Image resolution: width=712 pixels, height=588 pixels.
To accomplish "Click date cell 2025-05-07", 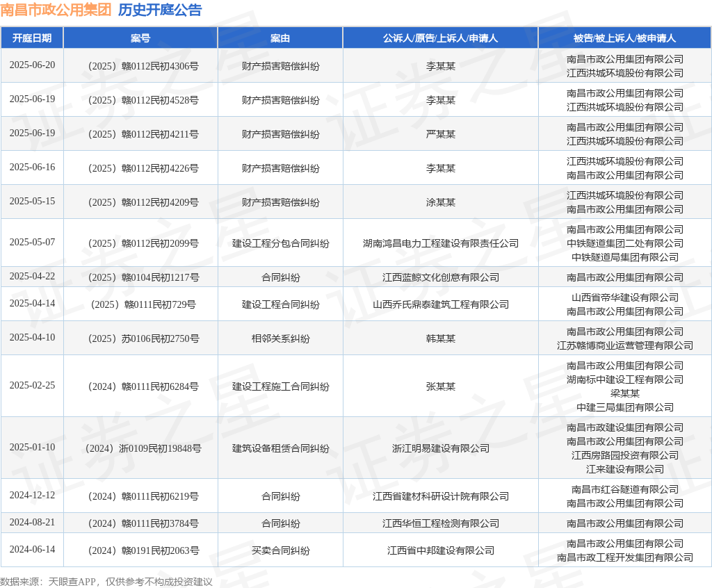I will point(32,242).
